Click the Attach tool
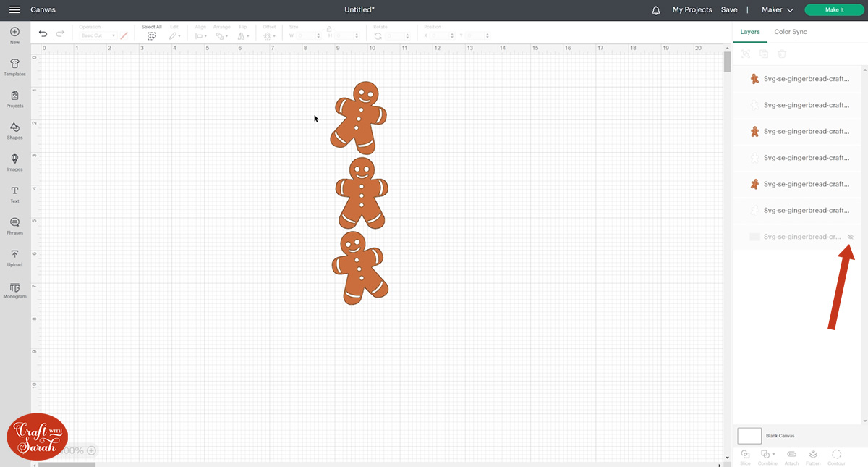The width and height of the screenshot is (868, 467). pos(791,457)
